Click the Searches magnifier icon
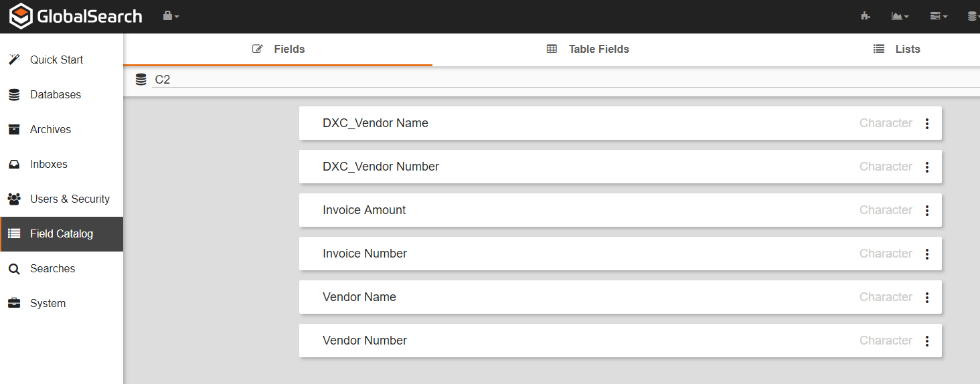980x384 pixels. pyautogui.click(x=14, y=269)
